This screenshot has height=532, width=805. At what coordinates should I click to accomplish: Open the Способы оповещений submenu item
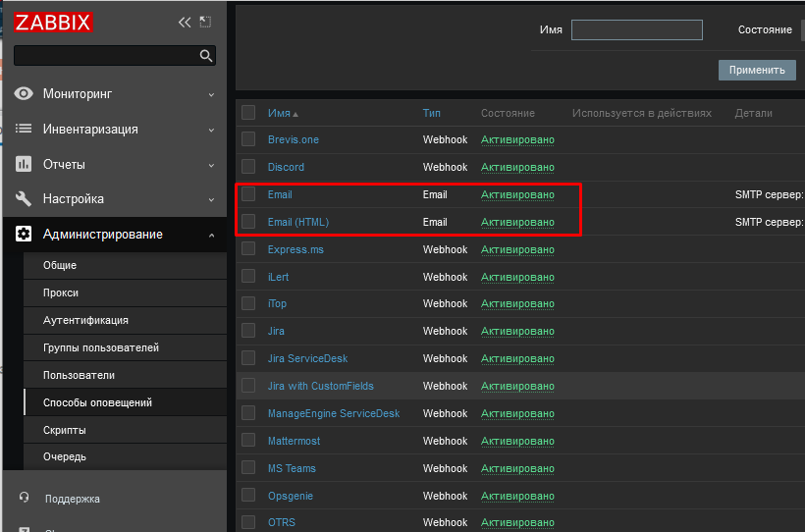(x=97, y=402)
